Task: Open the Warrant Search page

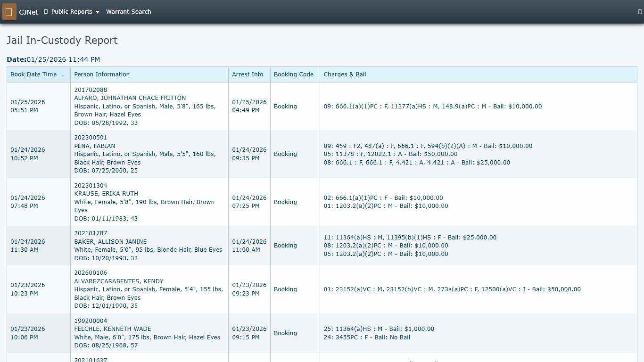Action: [x=128, y=12]
